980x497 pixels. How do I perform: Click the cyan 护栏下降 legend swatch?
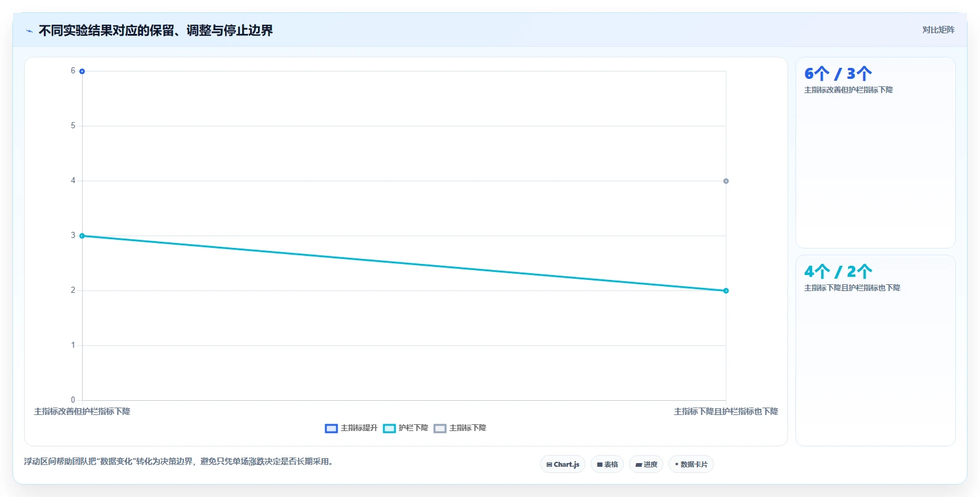[389, 429]
